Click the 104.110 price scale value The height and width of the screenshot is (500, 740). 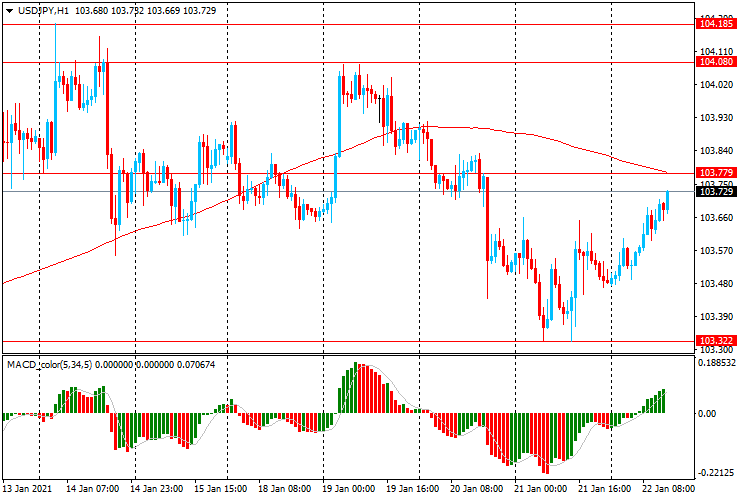coord(716,51)
